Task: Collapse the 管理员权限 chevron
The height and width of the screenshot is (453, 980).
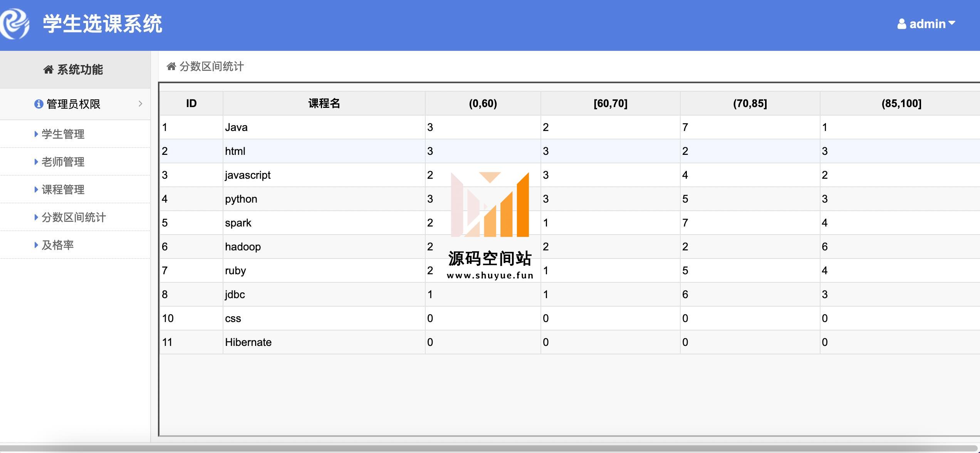Action: (x=140, y=104)
